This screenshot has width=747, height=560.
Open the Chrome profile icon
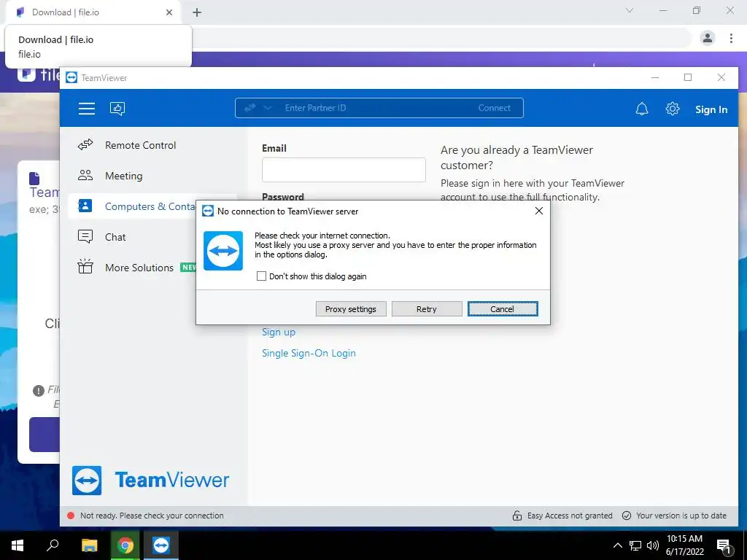(708, 38)
